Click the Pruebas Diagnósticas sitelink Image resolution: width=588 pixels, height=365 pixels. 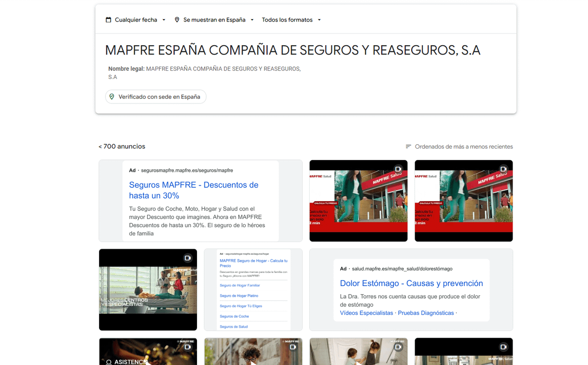[426, 313]
